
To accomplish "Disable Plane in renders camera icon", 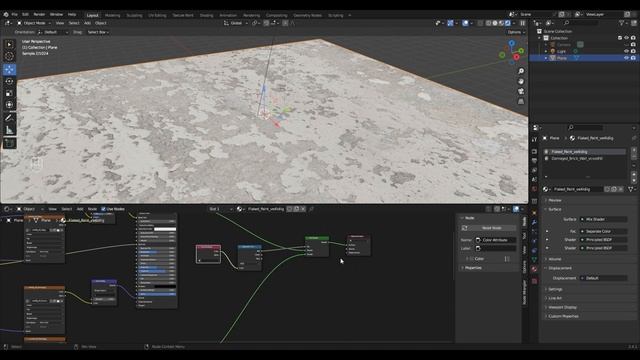I will 633,58.
